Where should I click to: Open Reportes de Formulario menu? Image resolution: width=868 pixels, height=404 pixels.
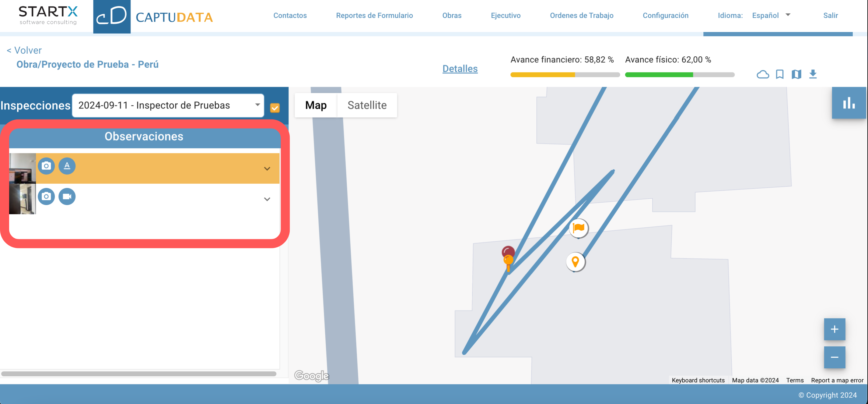pos(374,15)
